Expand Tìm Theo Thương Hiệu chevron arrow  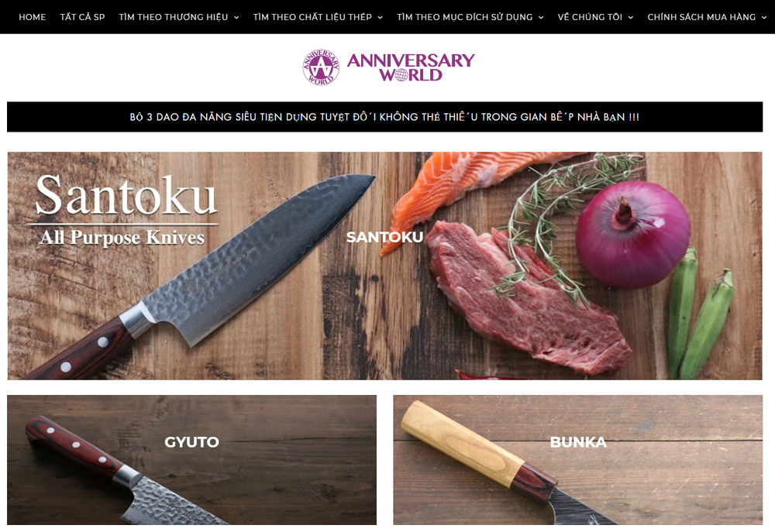click(x=236, y=17)
